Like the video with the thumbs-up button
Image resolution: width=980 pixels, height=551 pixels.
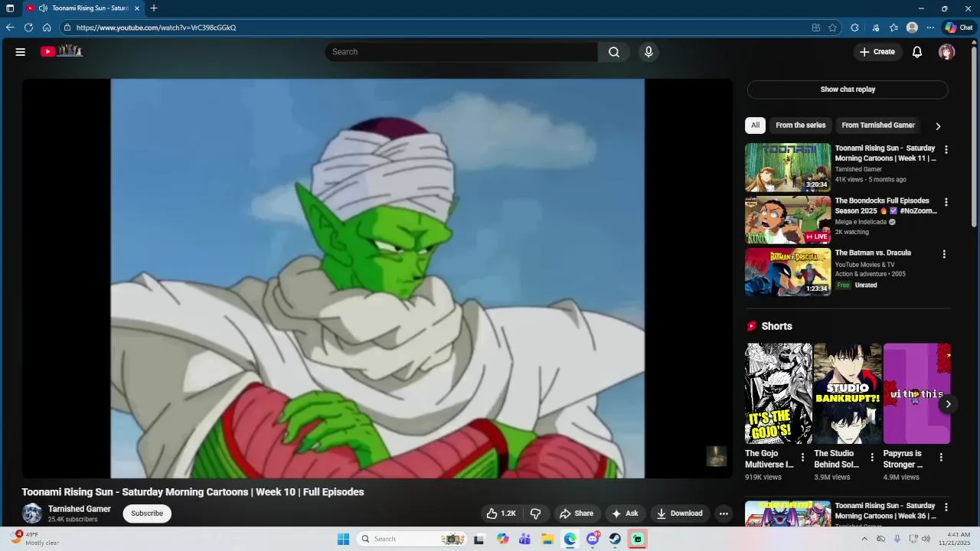click(501, 514)
